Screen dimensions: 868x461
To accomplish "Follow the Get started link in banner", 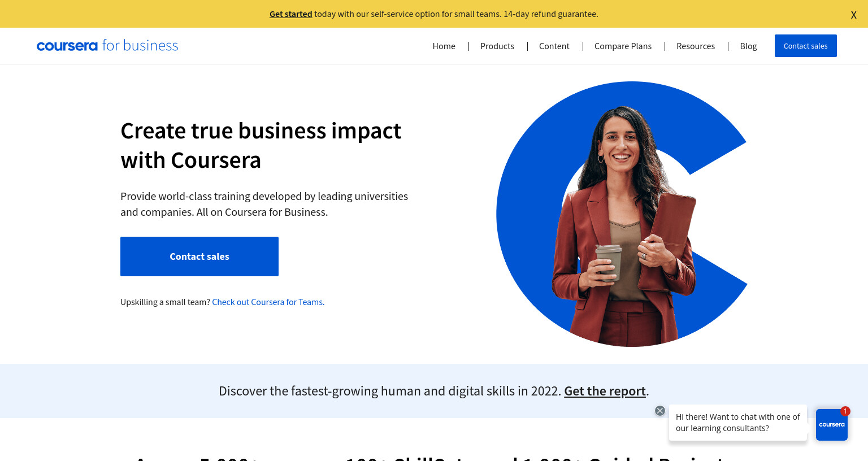I will pyautogui.click(x=290, y=14).
